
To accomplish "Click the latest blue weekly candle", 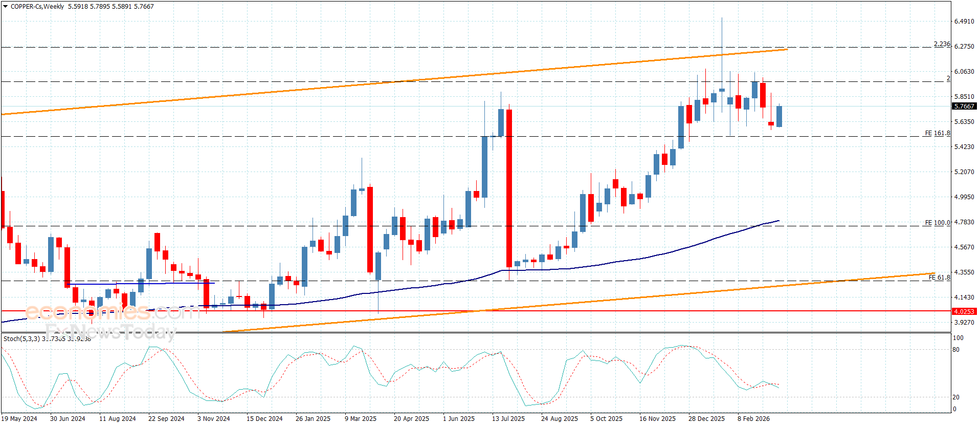I will pyautogui.click(x=779, y=116).
